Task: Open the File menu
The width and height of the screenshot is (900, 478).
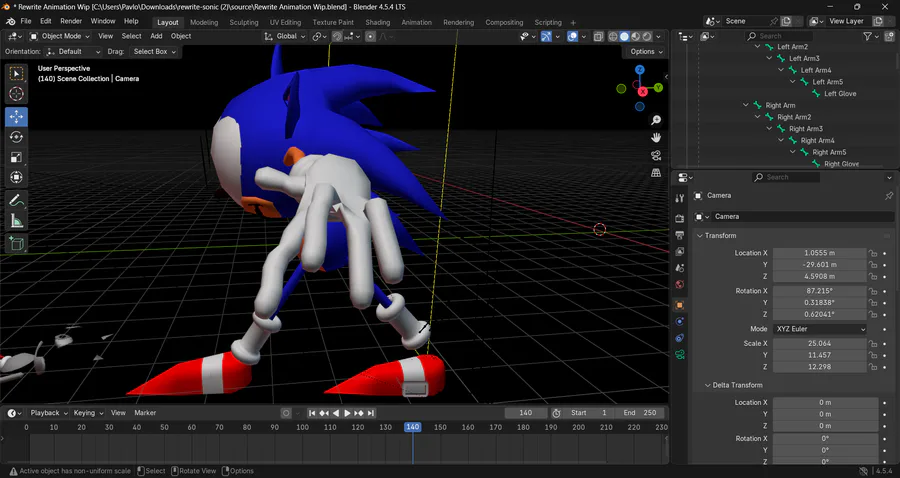Action: click(26, 21)
